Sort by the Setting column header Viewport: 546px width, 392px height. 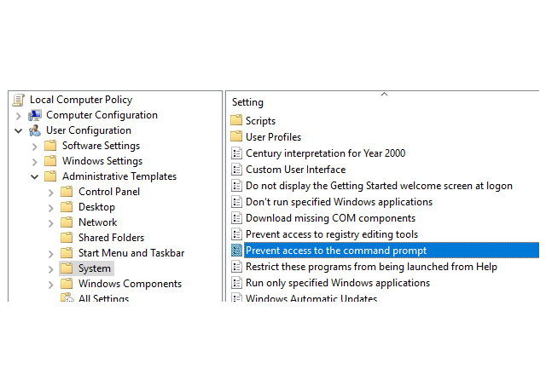(x=248, y=102)
